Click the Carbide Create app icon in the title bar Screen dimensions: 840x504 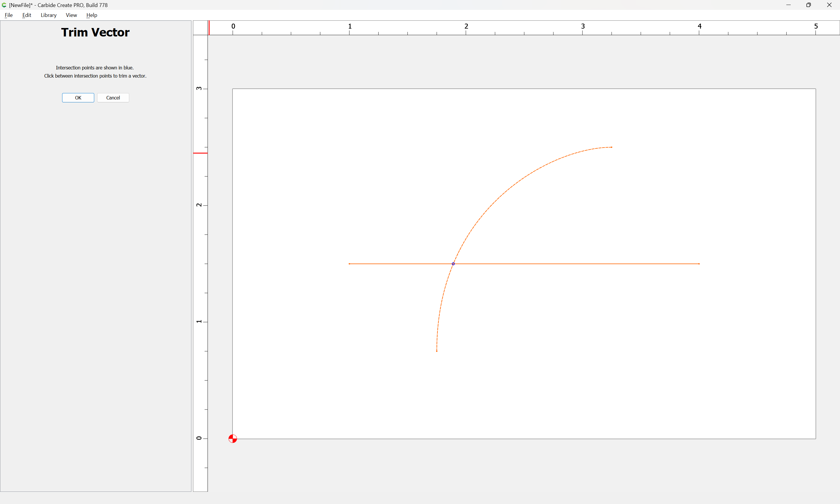pos(4,5)
